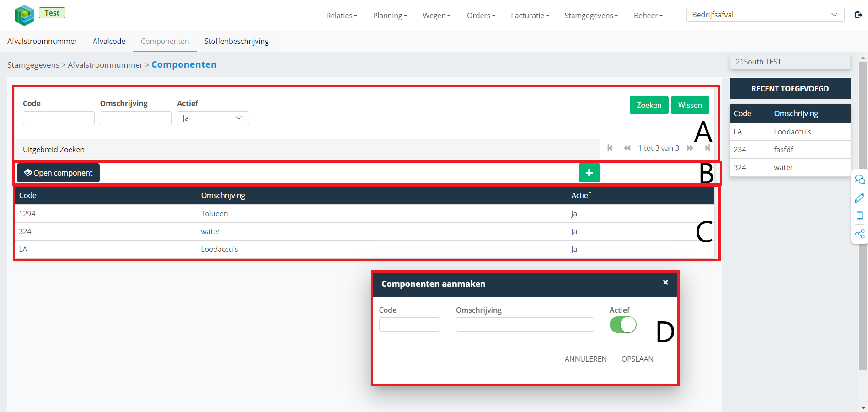This screenshot has height=412, width=868.
Task: Click OPSLAAN to save component
Action: point(637,359)
